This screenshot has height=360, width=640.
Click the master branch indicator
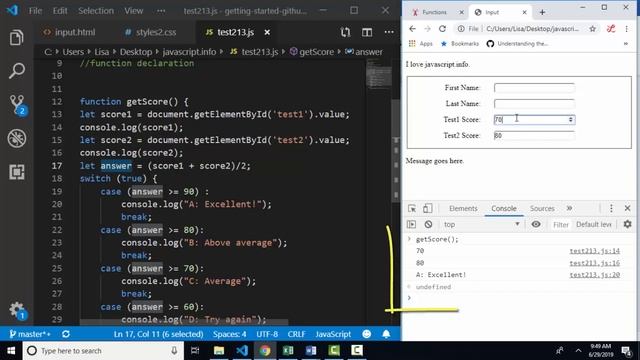(x=30, y=334)
